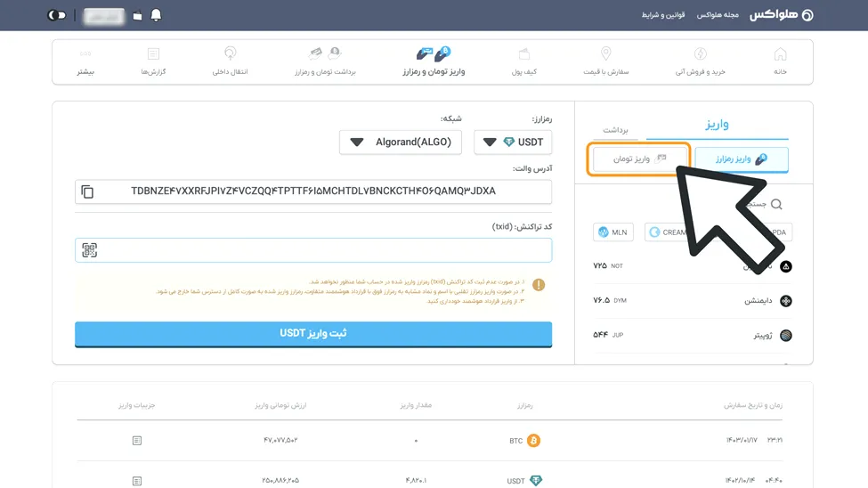Select the MLN coin chip
The width and height of the screenshot is (868, 488).
coord(612,232)
